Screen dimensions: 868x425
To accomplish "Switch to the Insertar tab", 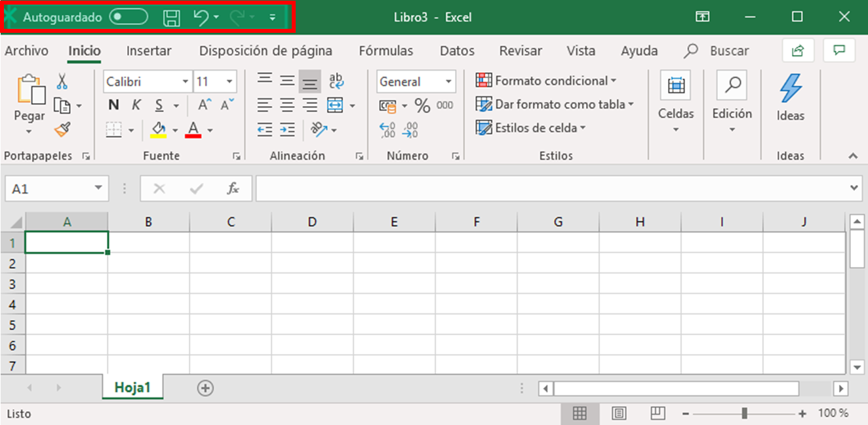I will [149, 51].
